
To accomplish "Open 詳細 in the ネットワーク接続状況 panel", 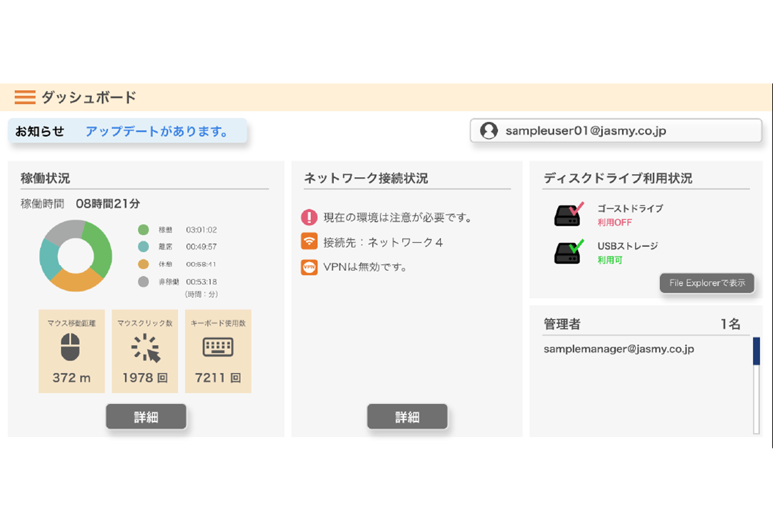I will tap(407, 417).
